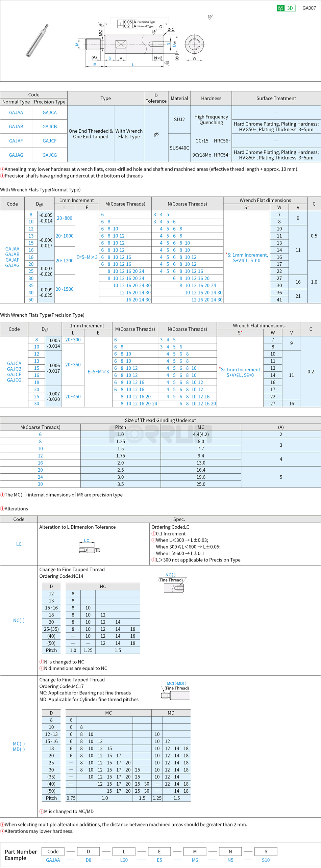Image resolution: width=321 pixels, height=868 pixels.
Task: Click info icon before '0.1 Increment'
Action: click(x=154, y=534)
